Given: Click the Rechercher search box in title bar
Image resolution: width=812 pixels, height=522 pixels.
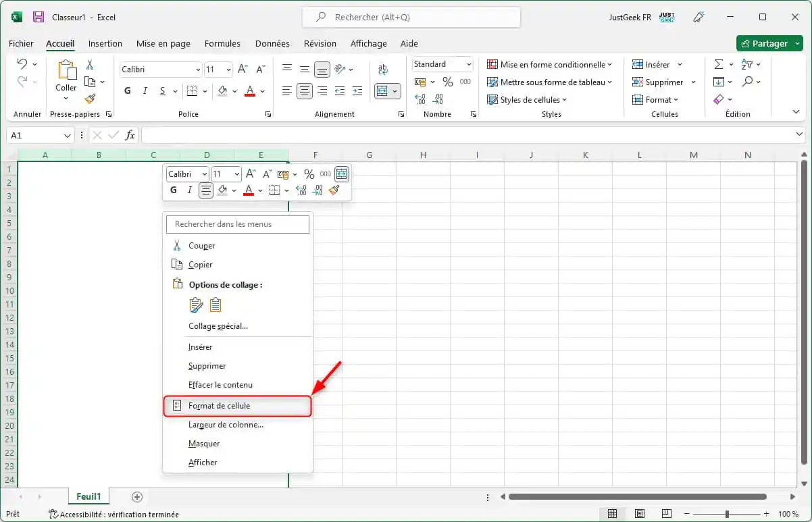Looking at the screenshot, I should tap(411, 17).
